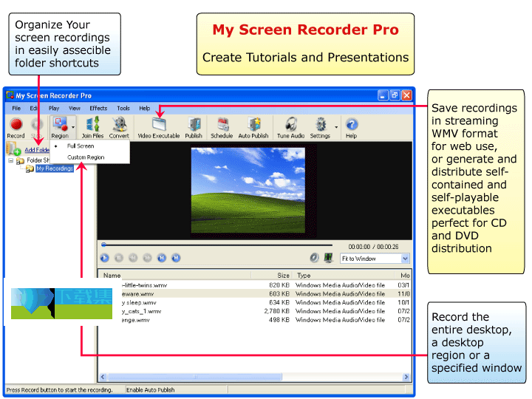Click the rewind playback button

pyautogui.click(x=133, y=258)
